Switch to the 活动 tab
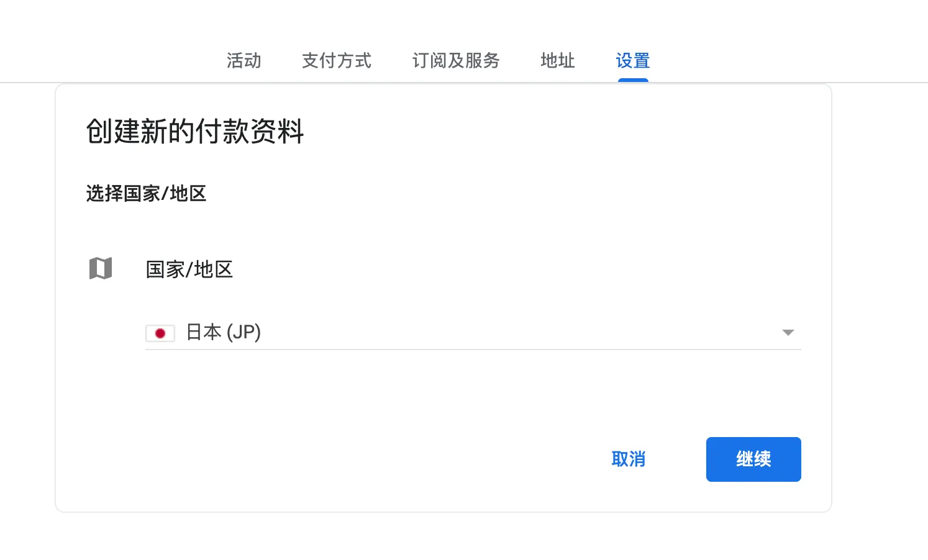The image size is (928, 560). coord(243,61)
